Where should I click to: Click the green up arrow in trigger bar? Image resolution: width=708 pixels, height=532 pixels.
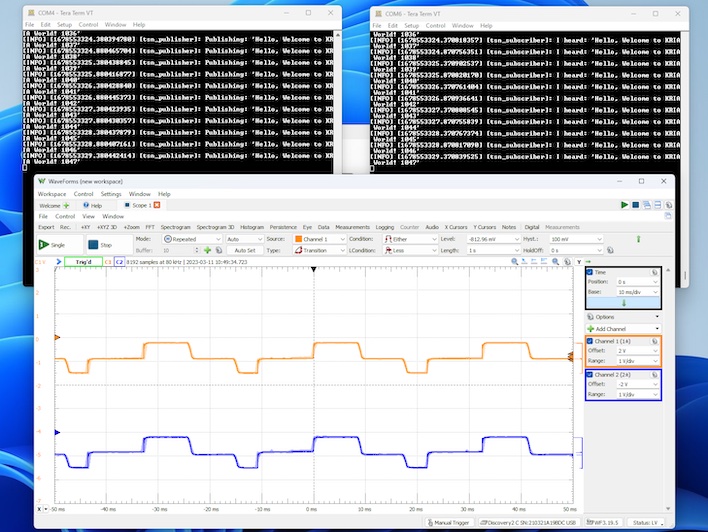click(x=638, y=239)
